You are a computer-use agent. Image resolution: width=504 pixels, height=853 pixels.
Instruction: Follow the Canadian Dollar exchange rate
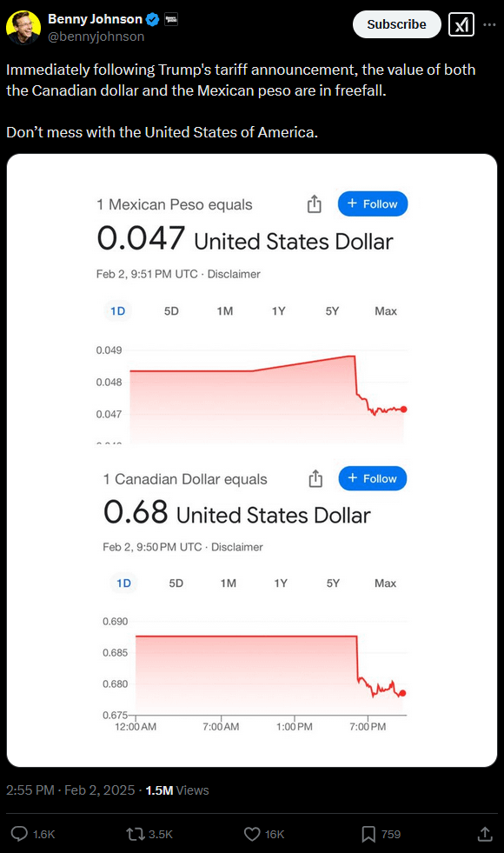(x=373, y=478)
